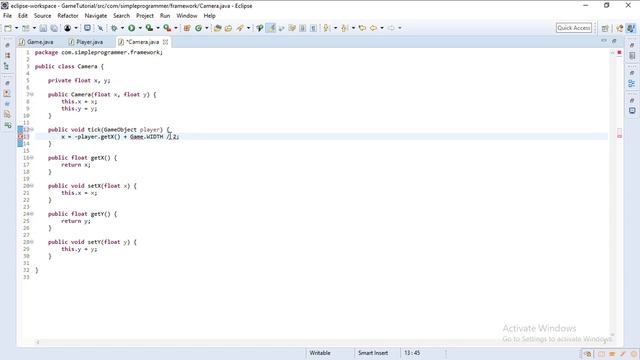Click the Previous Annotation icon

click(344, 28)
